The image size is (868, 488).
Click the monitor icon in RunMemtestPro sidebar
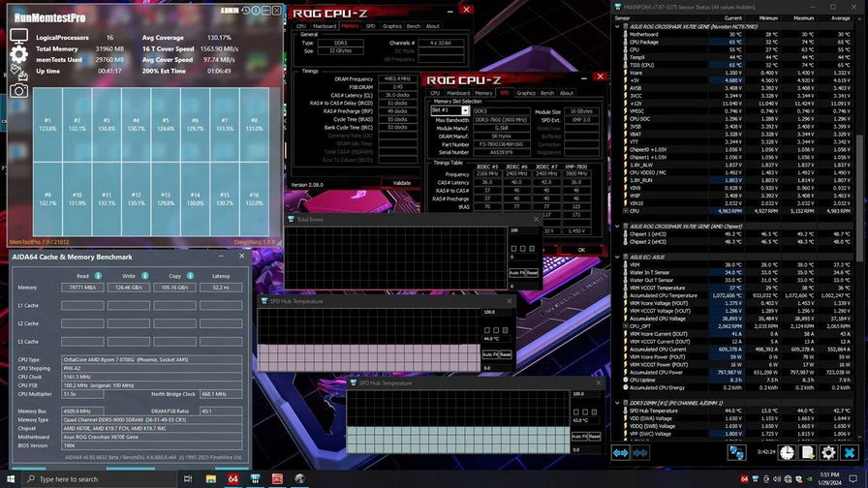[x=18, y=36]
